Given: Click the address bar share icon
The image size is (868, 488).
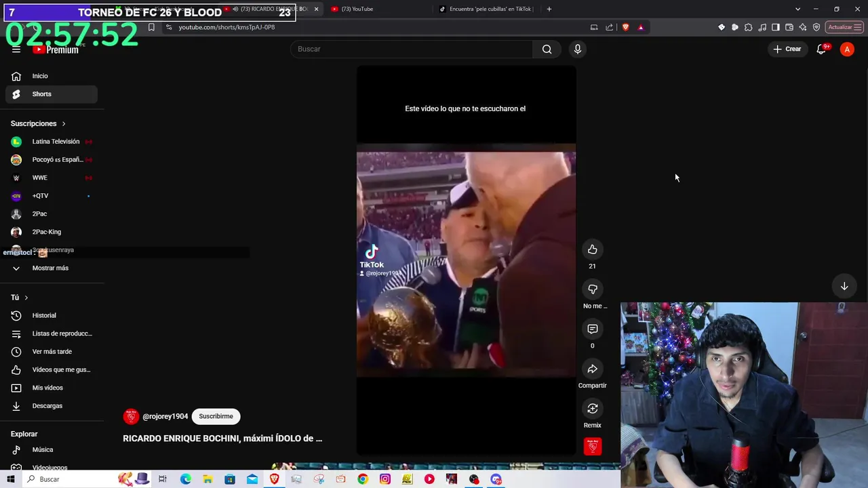Looking at the screenshot, I should [x=609, y=27].
